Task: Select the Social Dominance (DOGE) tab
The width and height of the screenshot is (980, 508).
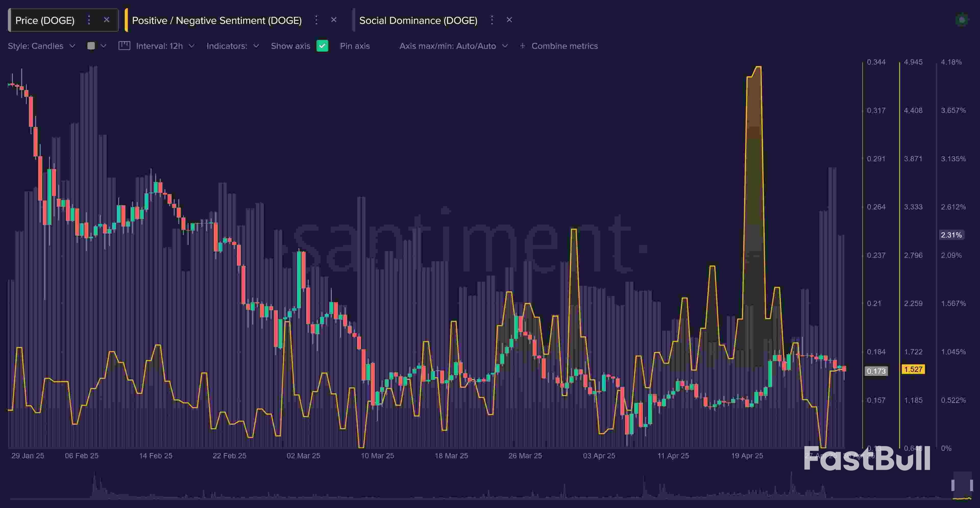Action: pos(418,20)
